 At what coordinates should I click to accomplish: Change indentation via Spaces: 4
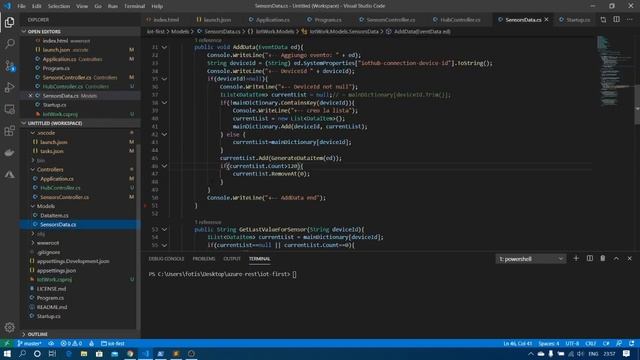pos(549,344)
